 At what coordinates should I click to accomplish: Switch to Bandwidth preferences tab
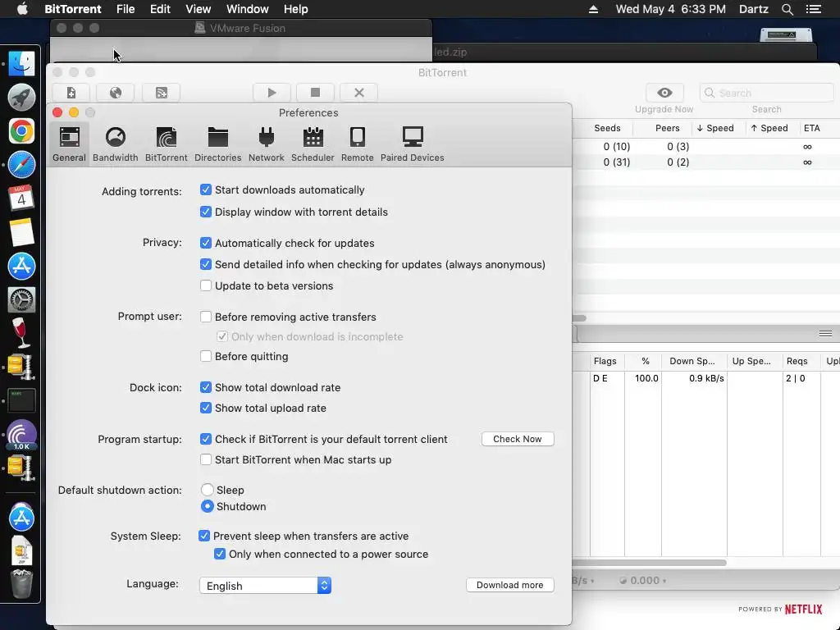[x=115, y=144]
